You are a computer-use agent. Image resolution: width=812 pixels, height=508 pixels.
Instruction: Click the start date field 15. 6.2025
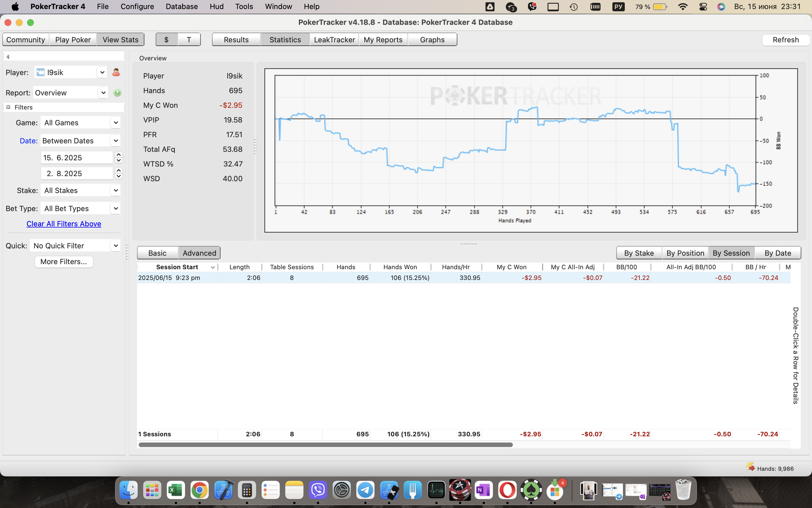(77, 157)
